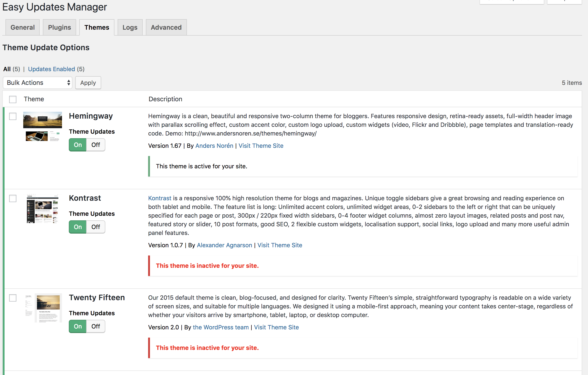Select the Themes tab
The image size is (588, 375).
tap(97, 27)
